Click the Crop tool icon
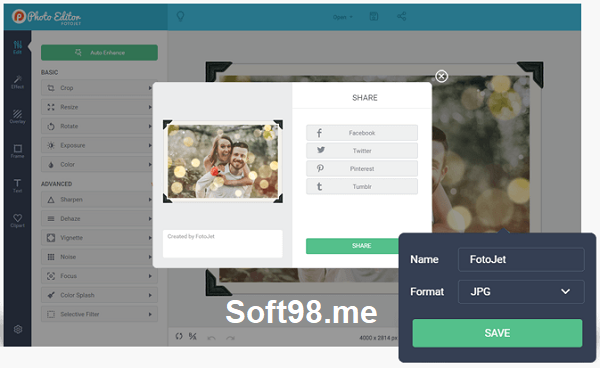Image resolution: width=600 pixels, height=368 pixels. pos(51,88)
